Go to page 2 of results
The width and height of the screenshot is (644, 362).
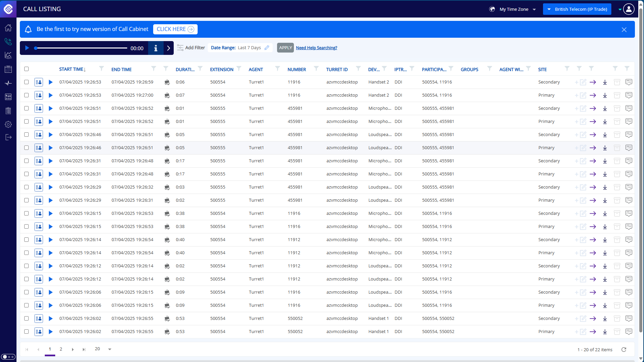coord(61,349)
